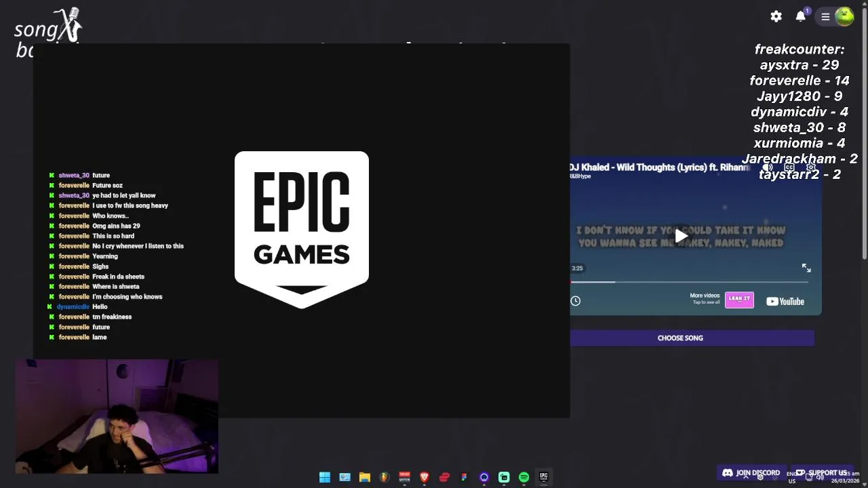Click chat message 'Freak in da sheets'

[x=96, y=277]
